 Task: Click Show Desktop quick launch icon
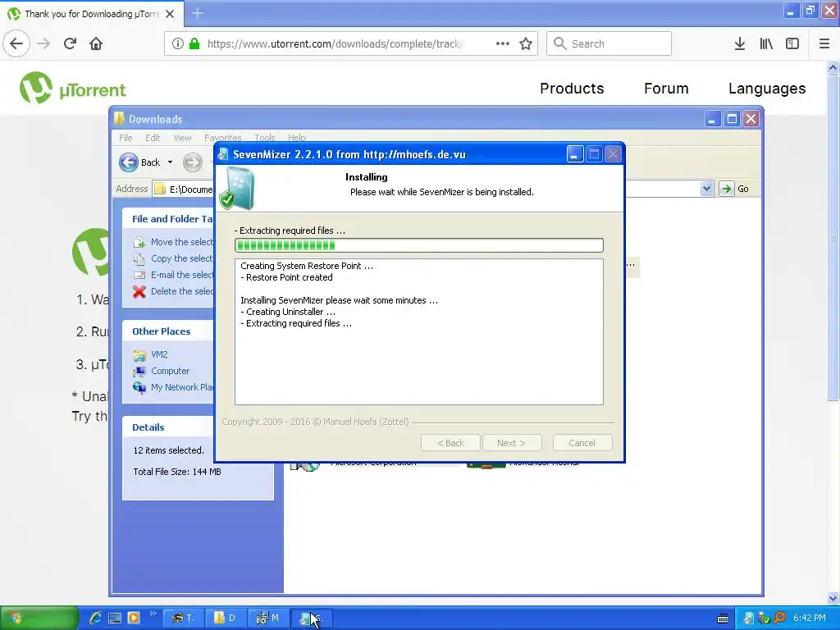click(x=115, y=619)
